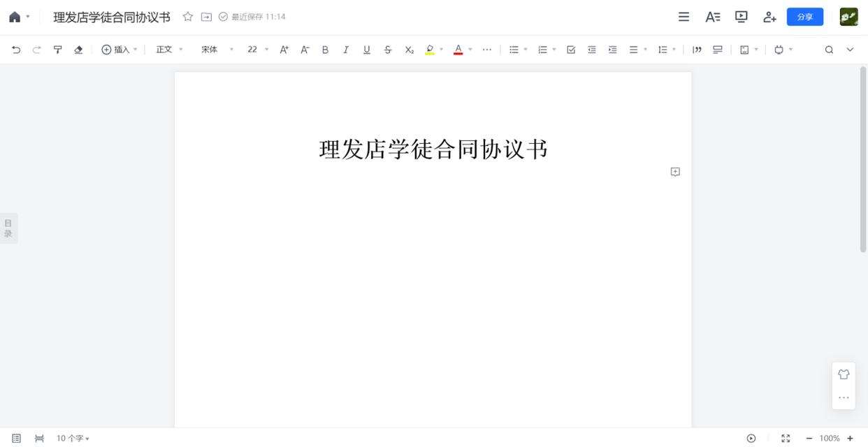Open the 目录 outline side tab

coord(8,228)
